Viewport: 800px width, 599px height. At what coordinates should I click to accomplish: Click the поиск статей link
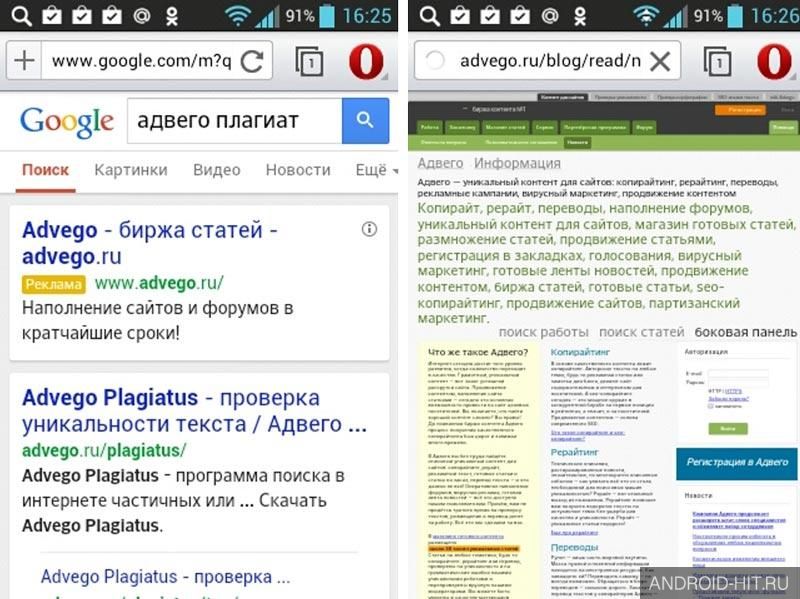pos(641,332)
